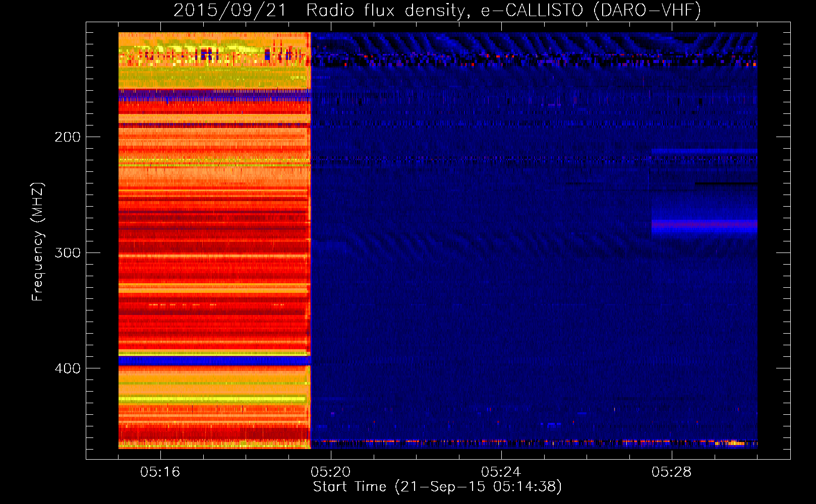
Task: Click the solid blue band just above 400 MHz
Action: click(x=214, y=360)
